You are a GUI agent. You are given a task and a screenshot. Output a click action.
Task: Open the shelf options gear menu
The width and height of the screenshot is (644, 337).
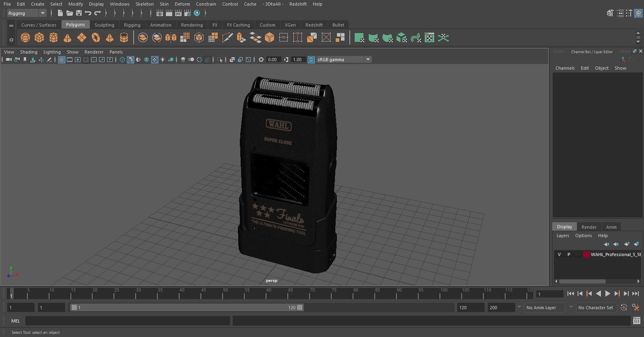11,39
